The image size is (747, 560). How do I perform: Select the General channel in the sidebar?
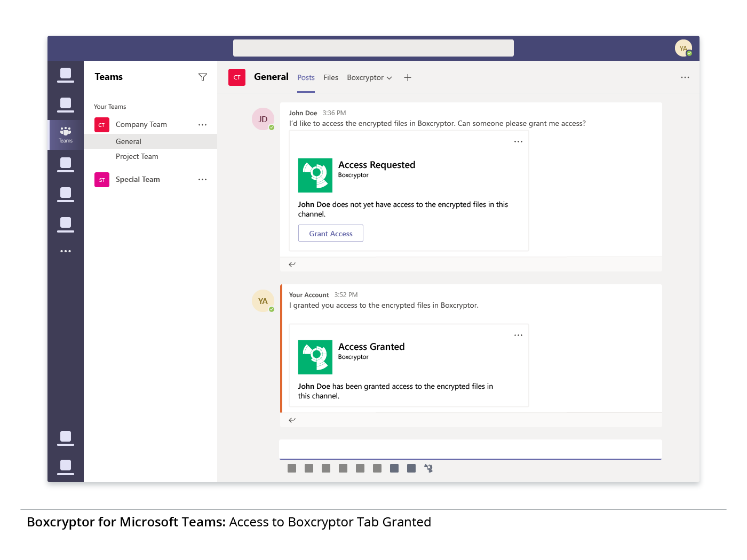click(x=150, y=141)
